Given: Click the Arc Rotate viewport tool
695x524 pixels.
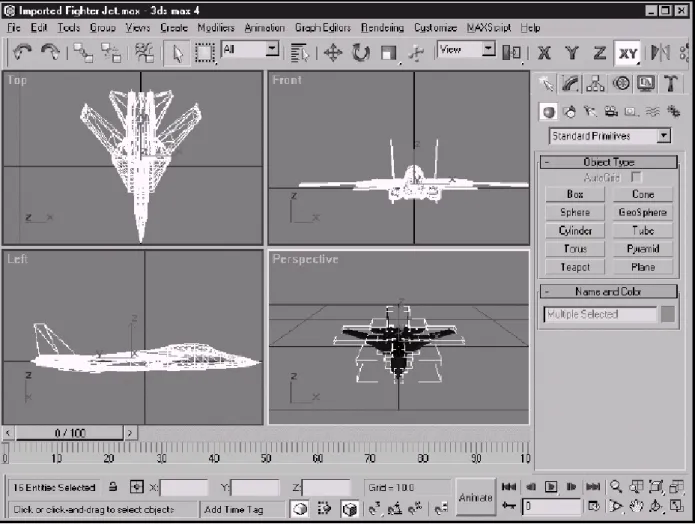Looking at the screenshot, I should [x=656, y=506].
